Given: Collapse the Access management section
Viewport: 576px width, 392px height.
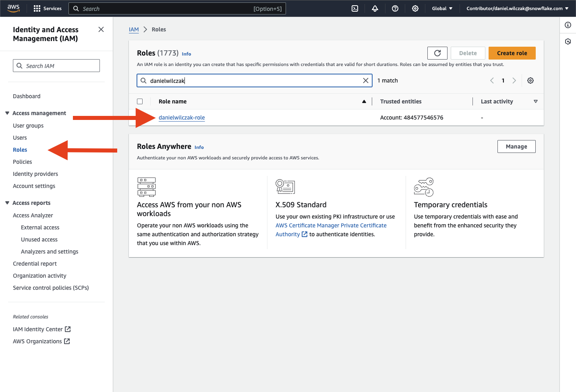Looking at the screenshot, I should (7, 113).
